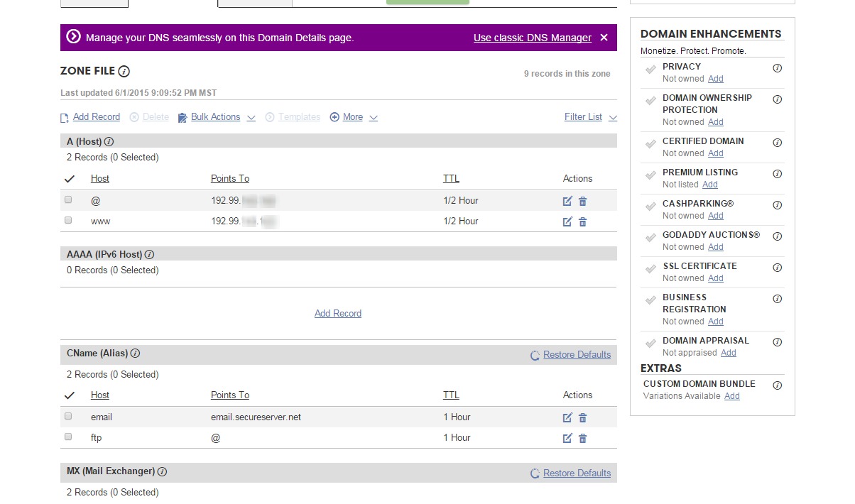Delete the www A record via trash icon
Image resolution: width=855 pixels, height=504 pixels.
click(x=582, y=221)
